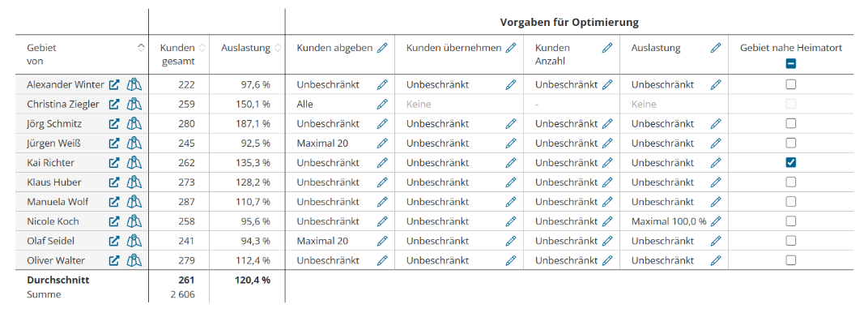Image resolution: width=868 pixels, height=317 pixels.
Task: Toggle the Gebiet nahe Heimatort header checkbox
Action: [x=791, y=64]
